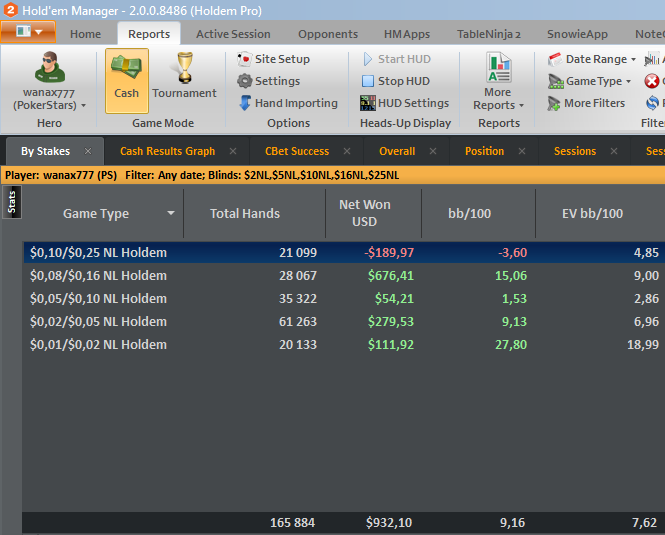Open the HM Apps tab
Viewport: 665px width, 535px height.
(x=407, y=34)
